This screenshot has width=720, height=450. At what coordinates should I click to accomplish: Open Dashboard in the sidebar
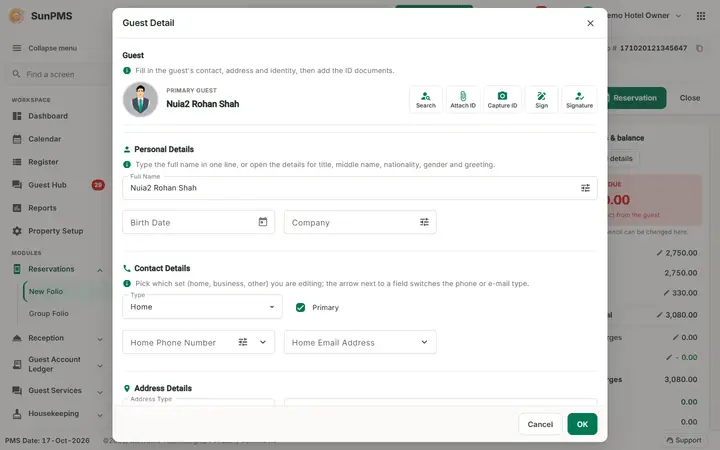point(48,116)
